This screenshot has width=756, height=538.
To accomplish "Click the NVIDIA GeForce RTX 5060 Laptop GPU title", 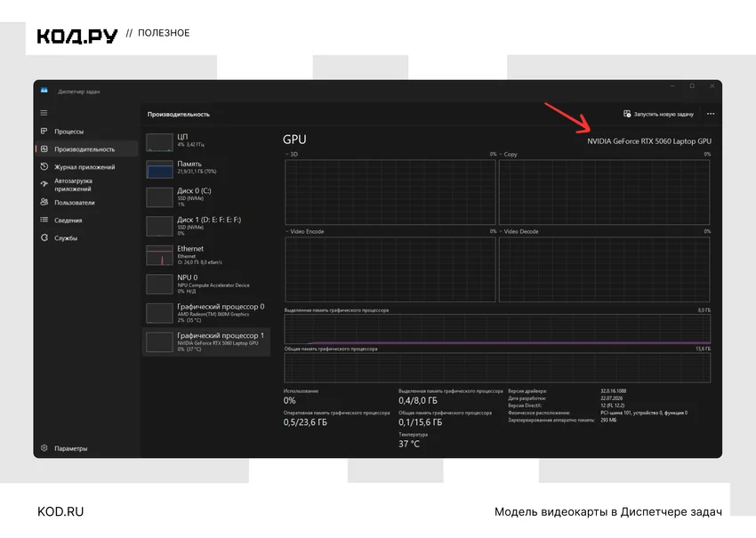I will [x=649, y=141].
